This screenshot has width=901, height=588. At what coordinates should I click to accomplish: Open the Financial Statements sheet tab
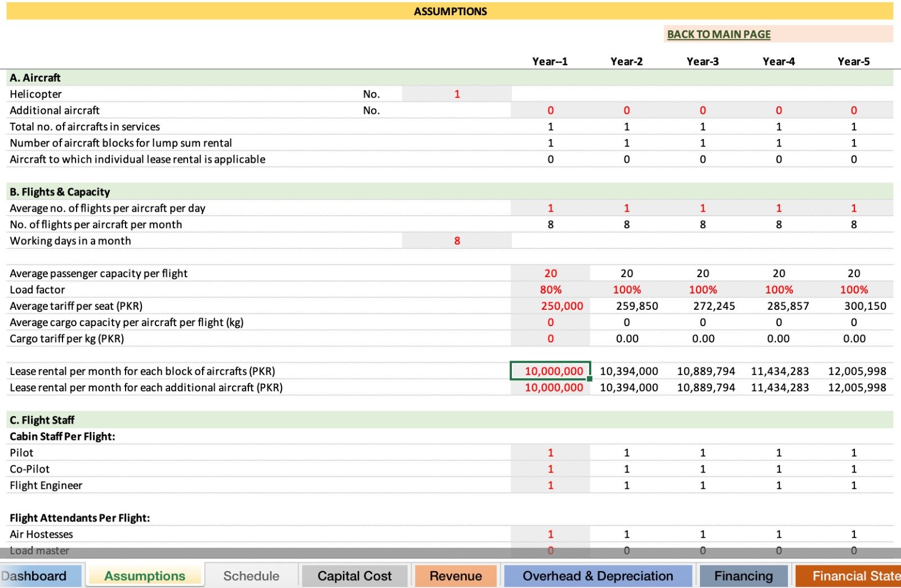pos(848,576)
